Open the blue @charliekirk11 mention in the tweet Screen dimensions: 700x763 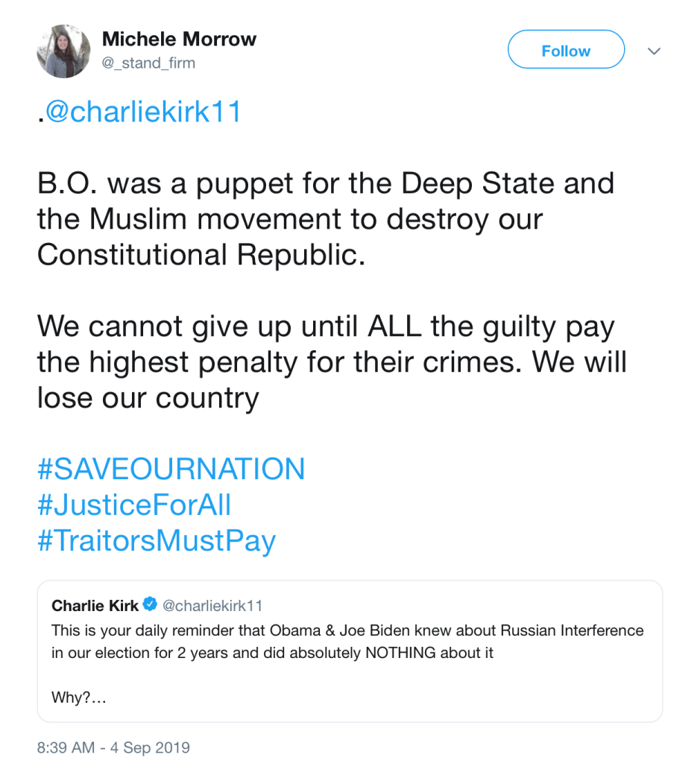144,112
